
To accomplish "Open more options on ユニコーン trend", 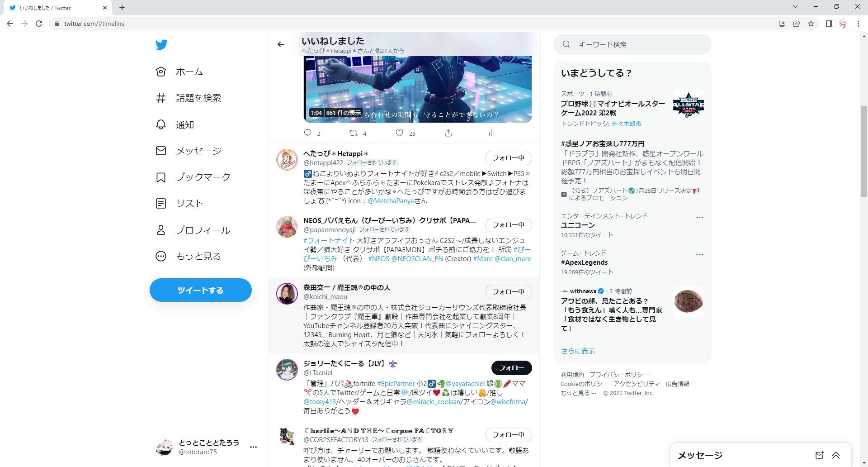I will (700, 217).
